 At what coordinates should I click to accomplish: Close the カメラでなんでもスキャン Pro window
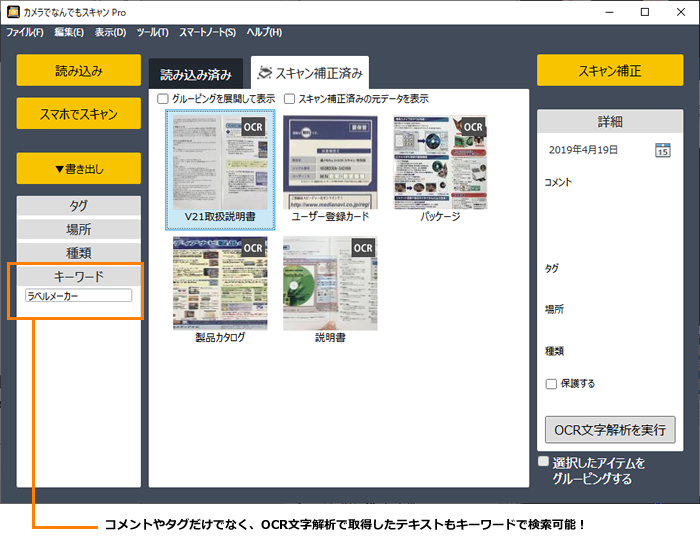(681, 12)
